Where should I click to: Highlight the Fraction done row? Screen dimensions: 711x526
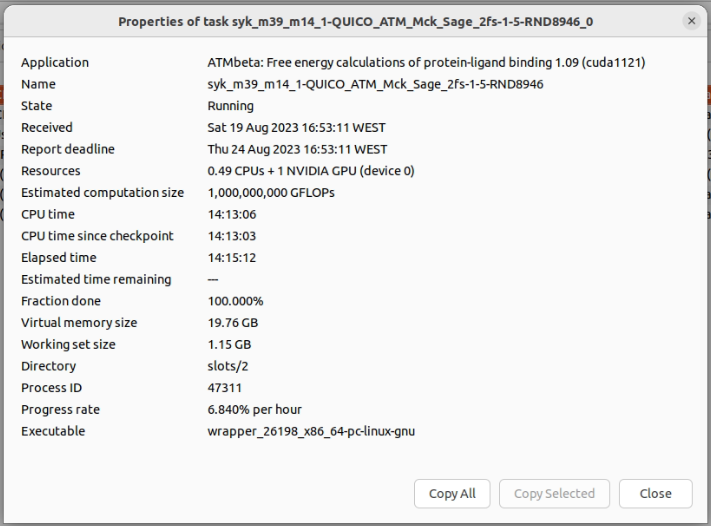[61, 302]
